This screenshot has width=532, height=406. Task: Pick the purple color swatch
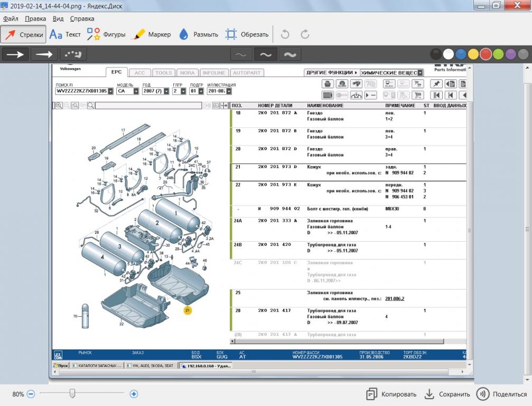tap(511, 54)
